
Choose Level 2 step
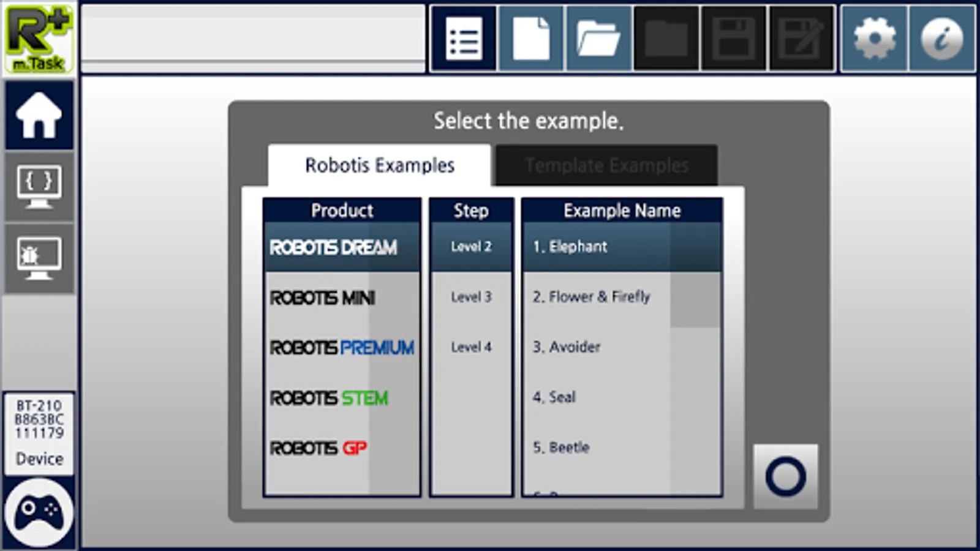pos(471,247)
